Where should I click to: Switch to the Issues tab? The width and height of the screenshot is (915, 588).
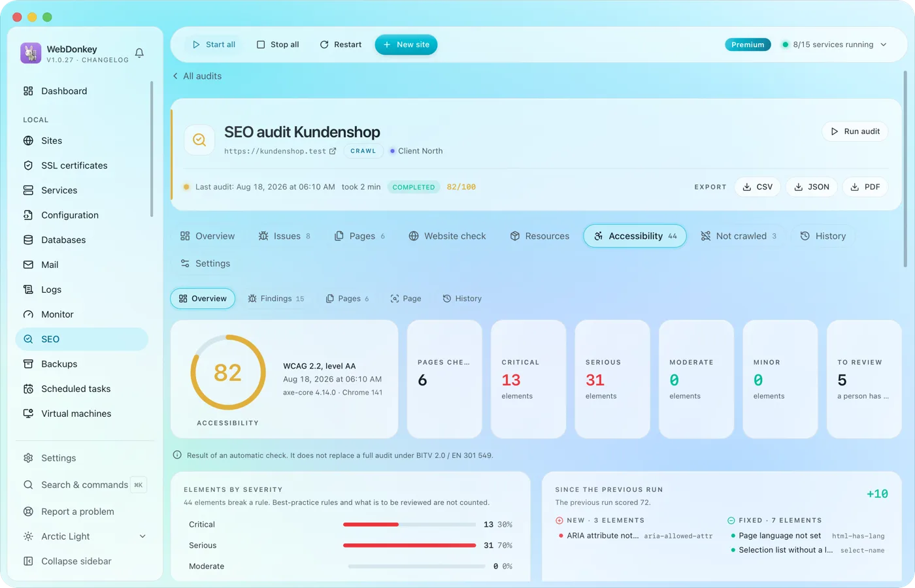pyautogui.click(x=284, y=236)
